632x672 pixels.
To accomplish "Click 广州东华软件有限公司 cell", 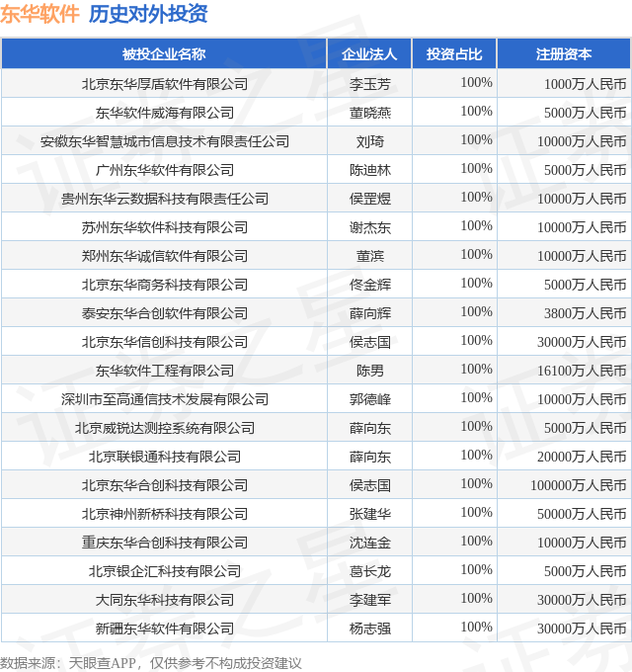I will [x=165, y=170].
